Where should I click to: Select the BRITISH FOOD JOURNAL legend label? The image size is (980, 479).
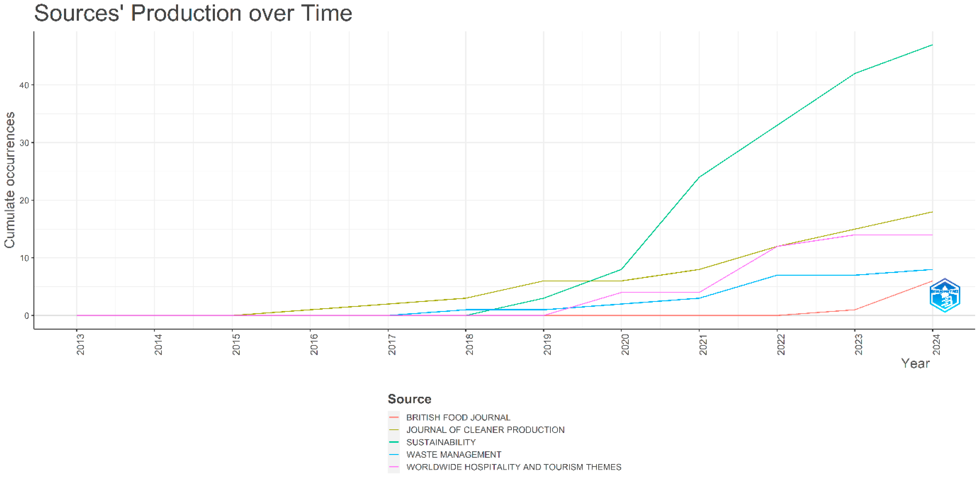point(458,418)
